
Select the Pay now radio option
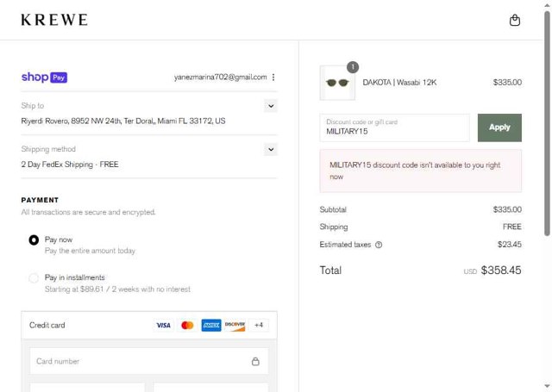[34, 240]
